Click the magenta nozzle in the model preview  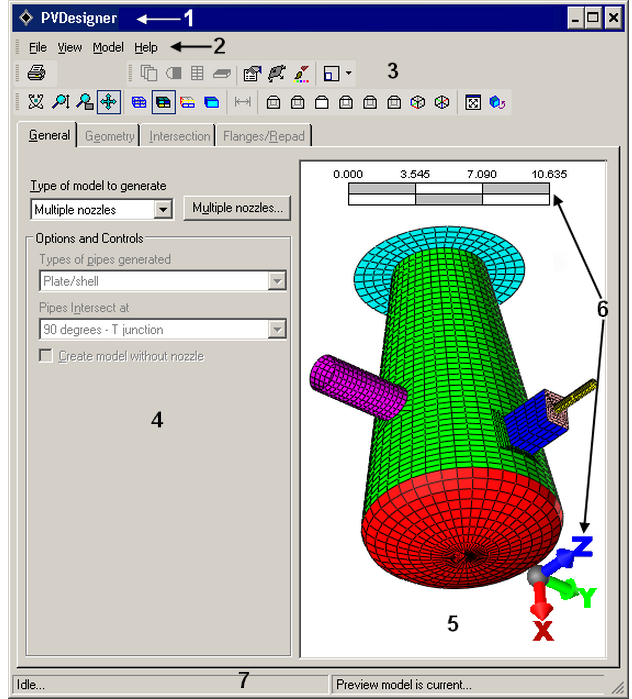point(358,387)
